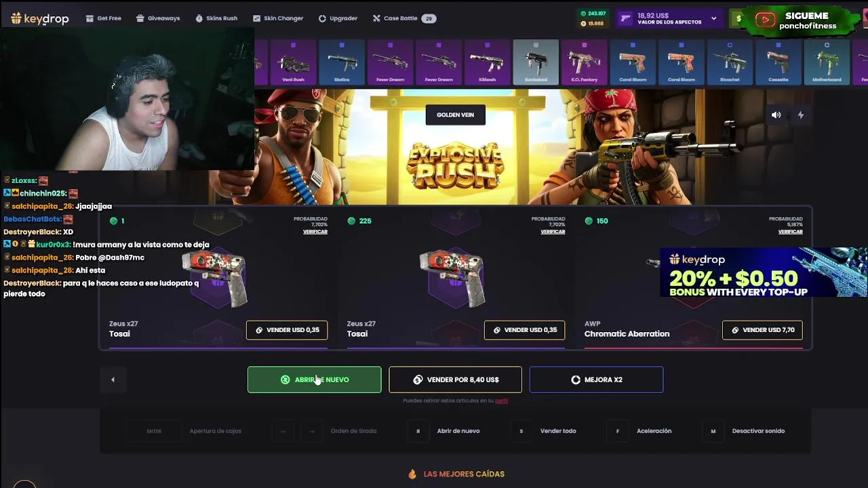868x488 pixels.
Task: Sell AWP Chromatic Aberration for USD 7,70
Action: [762, 330]
